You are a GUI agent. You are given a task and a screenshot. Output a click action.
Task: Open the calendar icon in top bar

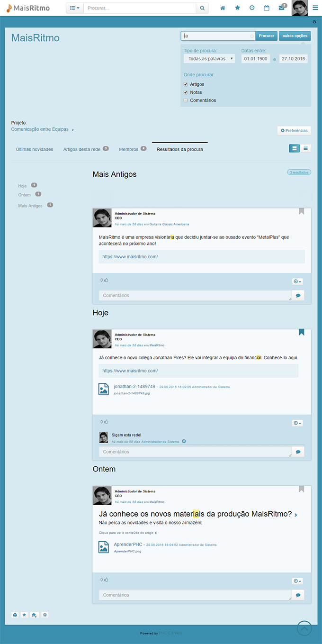pyautogui.click(x=267, y=8)
